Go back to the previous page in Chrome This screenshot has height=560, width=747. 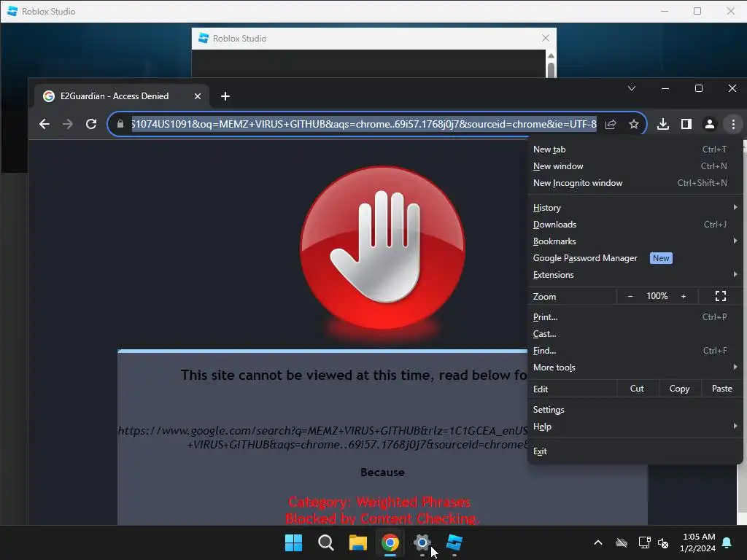coord(44,124)
